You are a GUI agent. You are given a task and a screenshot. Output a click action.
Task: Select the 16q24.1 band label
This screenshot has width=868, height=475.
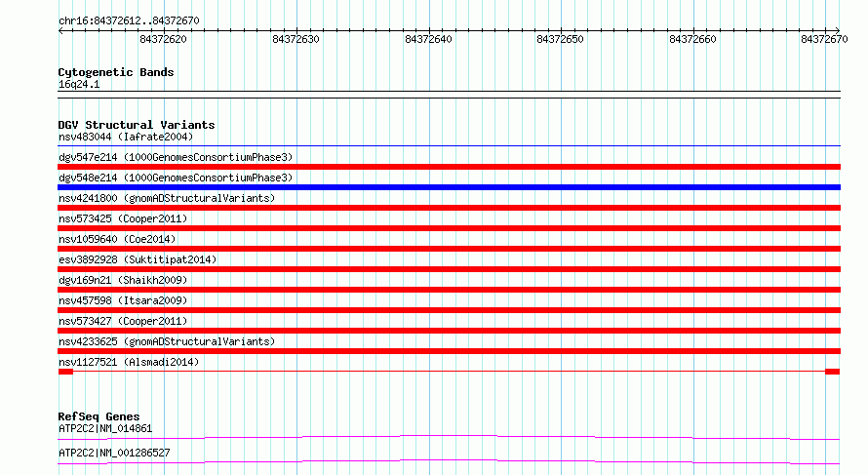(x=79, y=84)
